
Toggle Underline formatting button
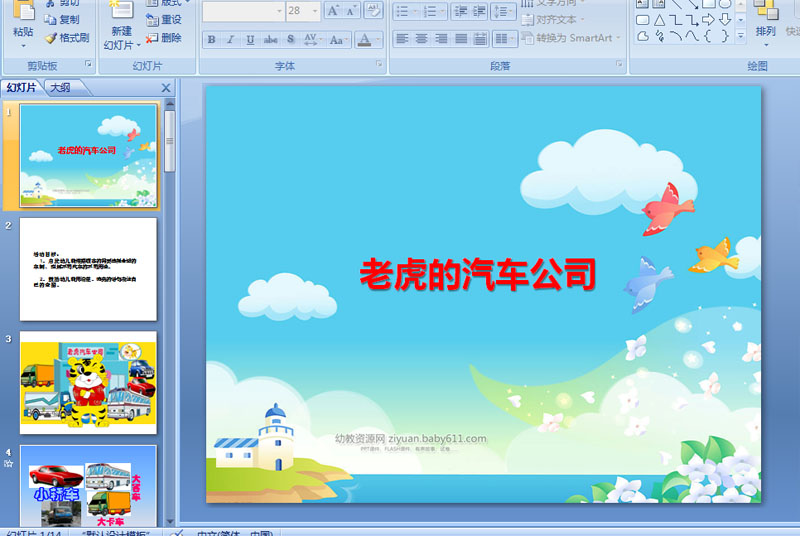pyautogui.click(x=250, y=39)
